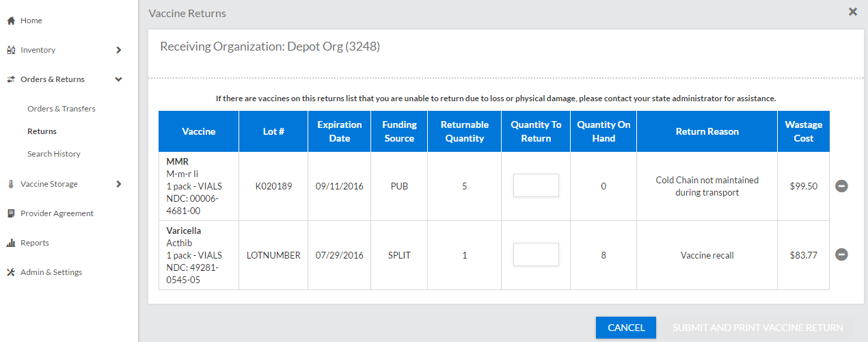
Task: Click the Home house icon
Action: click(x=11, y=21)
